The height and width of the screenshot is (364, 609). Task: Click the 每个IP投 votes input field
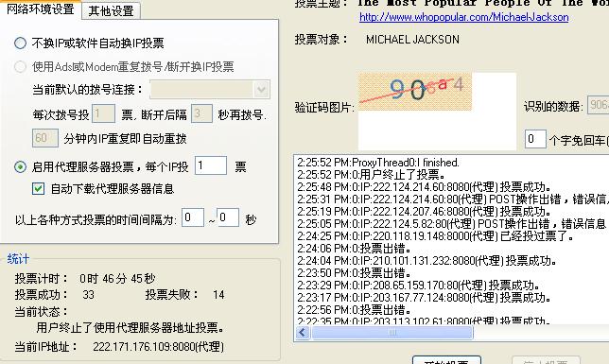click(x=211, y=165)
